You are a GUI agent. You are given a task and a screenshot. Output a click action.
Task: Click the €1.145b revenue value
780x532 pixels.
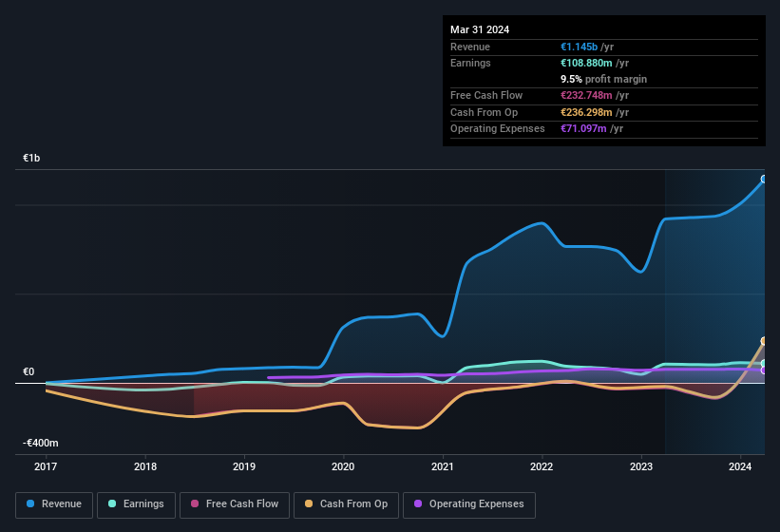[579, 47]
